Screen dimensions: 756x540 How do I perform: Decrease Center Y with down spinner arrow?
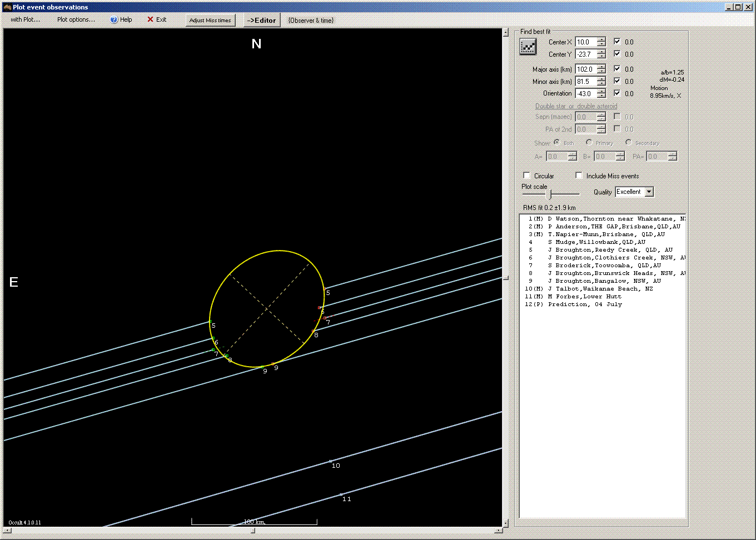pyautogui.click(x=601, y=56)
